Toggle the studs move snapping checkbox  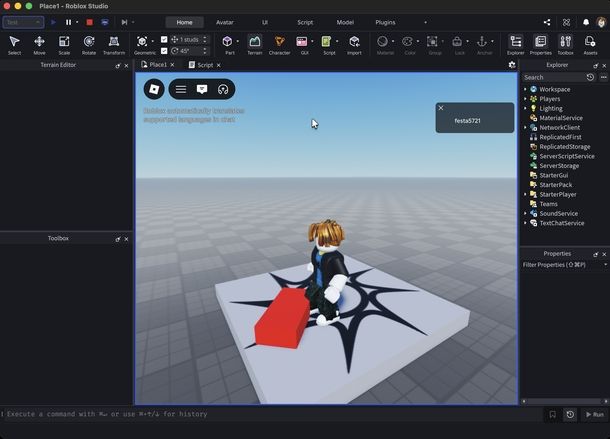click(164, 39)
